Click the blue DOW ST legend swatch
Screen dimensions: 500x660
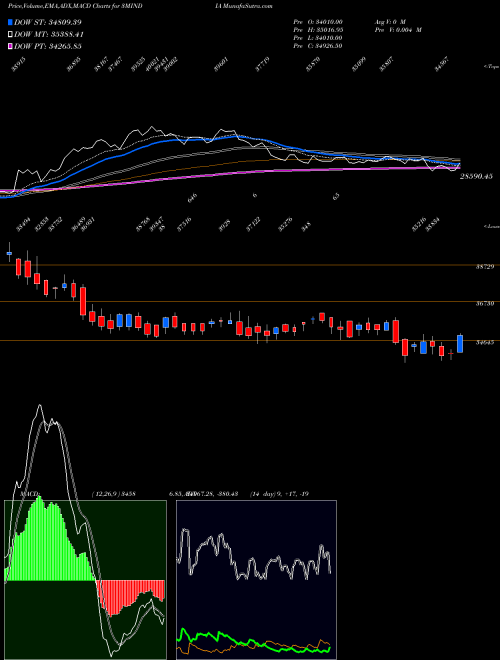[x=10, y=22]
